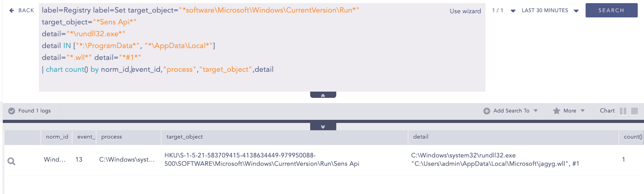Open the magnifier icon in the log row
Image resolution: width=644 pixels, height=194 pixels.
click(x=11, y=161)
